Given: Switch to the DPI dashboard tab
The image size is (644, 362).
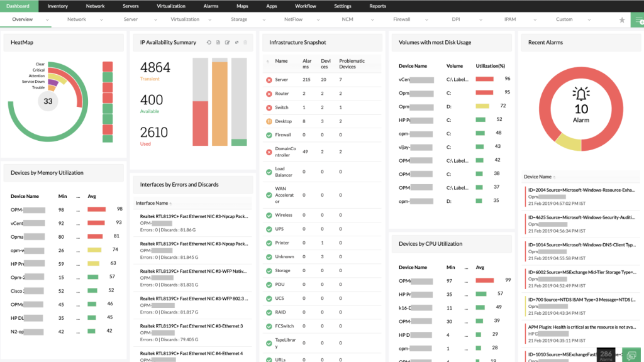Looking at the screenshot, I should tap(456, 19).
